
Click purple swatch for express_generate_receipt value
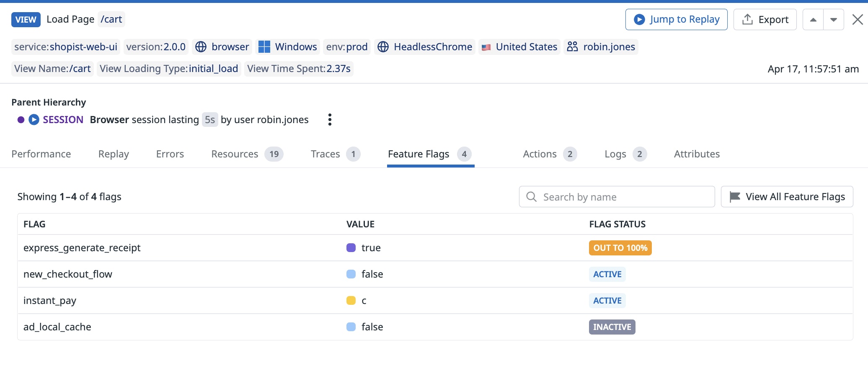pos(351,248)
